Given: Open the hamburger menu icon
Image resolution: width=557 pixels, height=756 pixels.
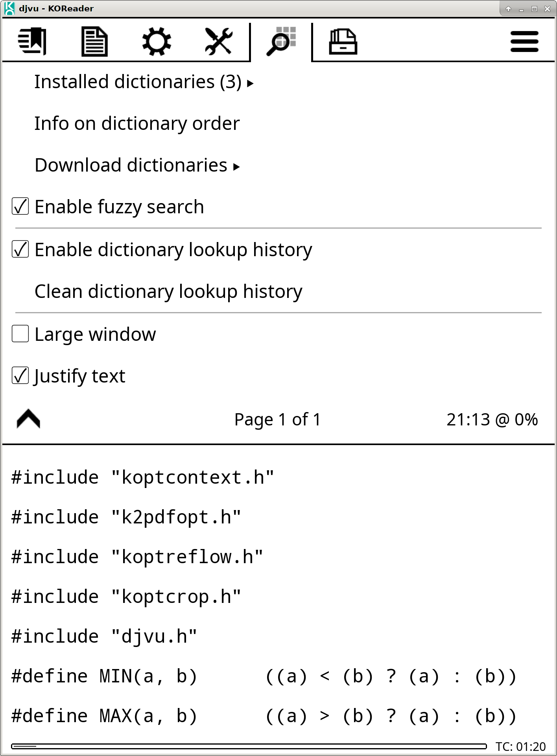Looking at the screenshot, I should [x=524, y=41].
